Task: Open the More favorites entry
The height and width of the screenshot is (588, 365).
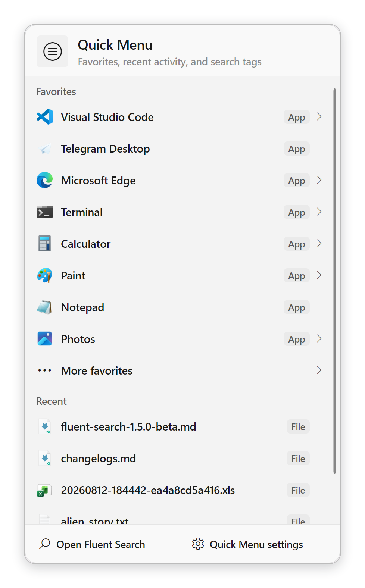Action: coord(178,370)
